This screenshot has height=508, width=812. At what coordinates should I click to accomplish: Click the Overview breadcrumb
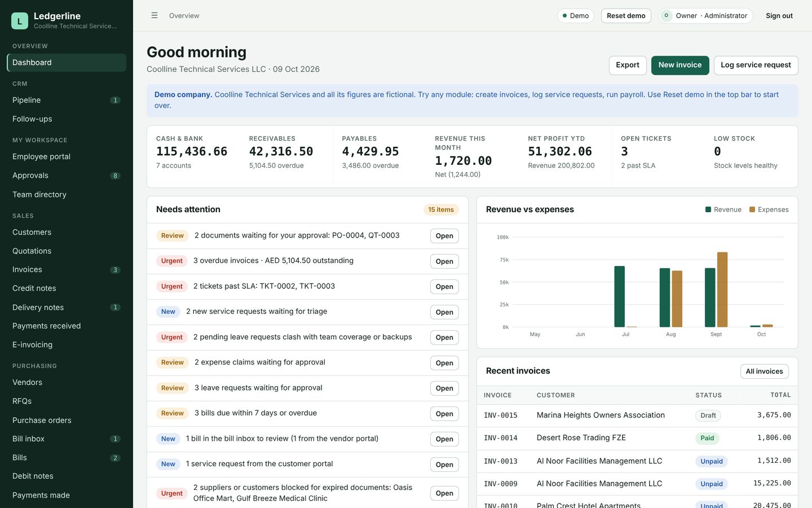(184, 16)
